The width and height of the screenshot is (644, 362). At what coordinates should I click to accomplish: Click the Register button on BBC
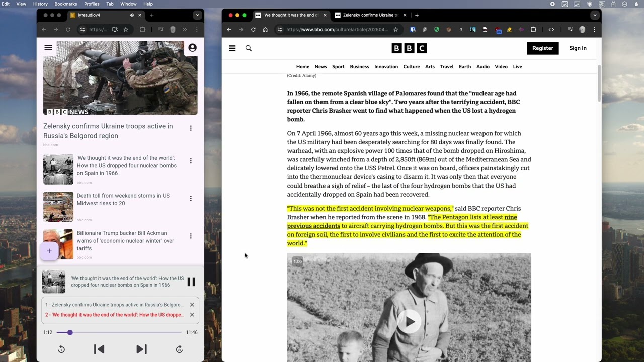click(x=543, y=48)
